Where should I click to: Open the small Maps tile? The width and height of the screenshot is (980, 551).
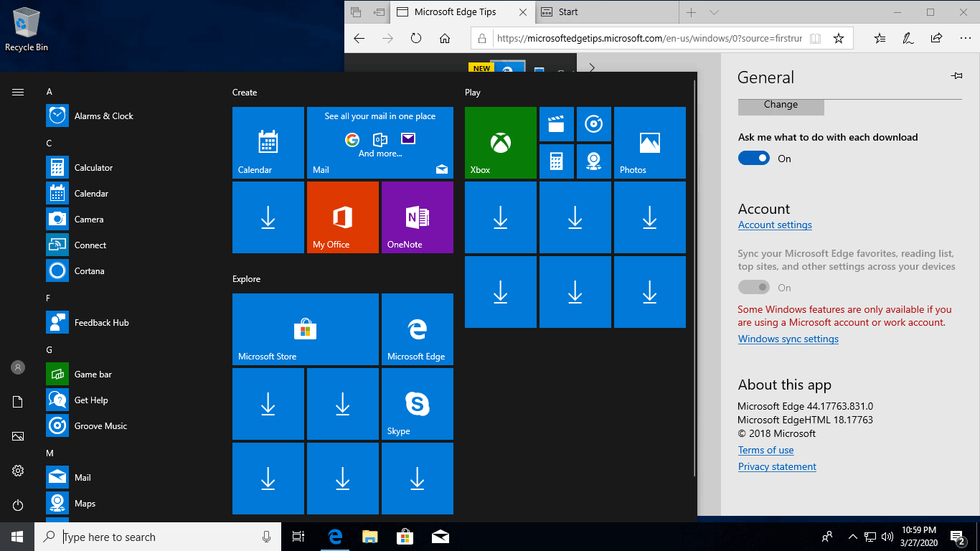pyautogui.click(x=594, y=161)
